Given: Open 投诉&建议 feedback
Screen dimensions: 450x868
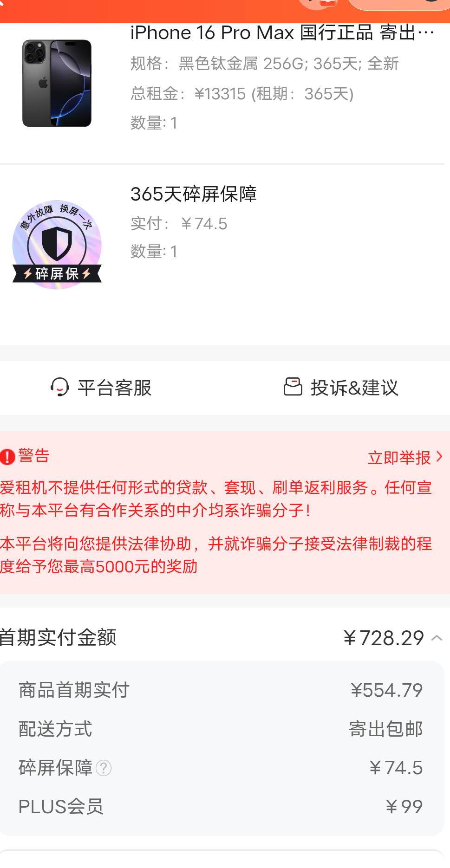Looking at the screenshot, I should (341, 388).
